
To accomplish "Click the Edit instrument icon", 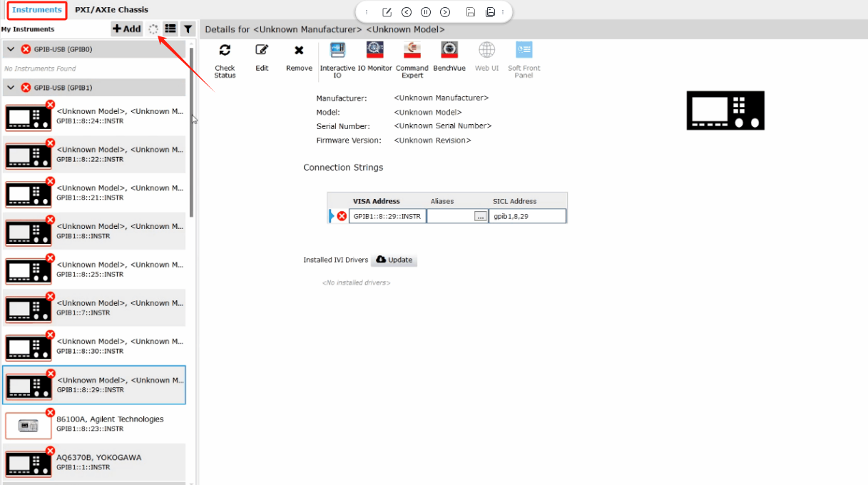I will click(262, 51).
